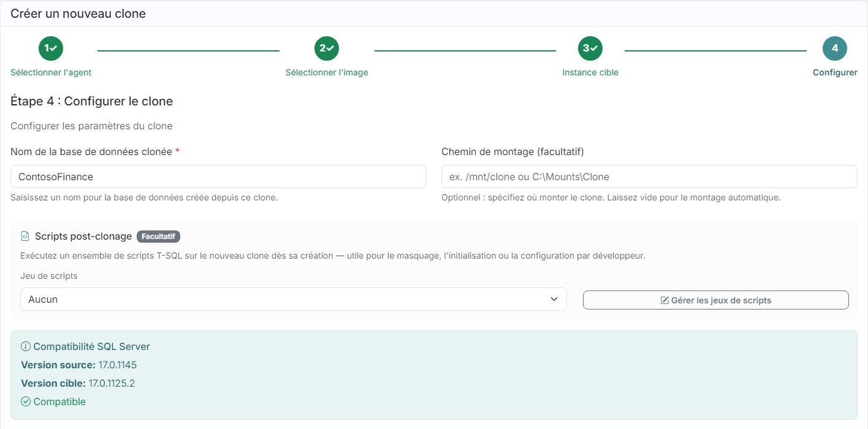The height and width of the screenshot is (429, 868).
Task: Go to the Sélectionner l'agent step label
Action: coord(51,72)
